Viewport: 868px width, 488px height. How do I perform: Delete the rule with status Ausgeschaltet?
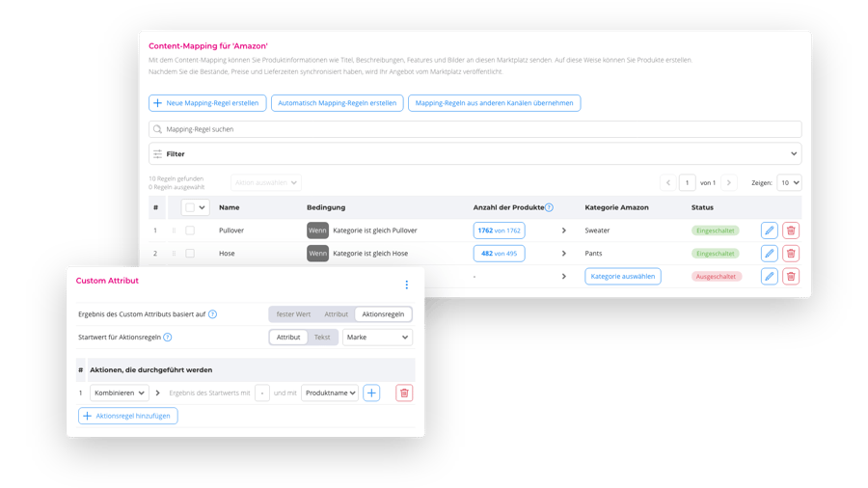tap(791, 276)
